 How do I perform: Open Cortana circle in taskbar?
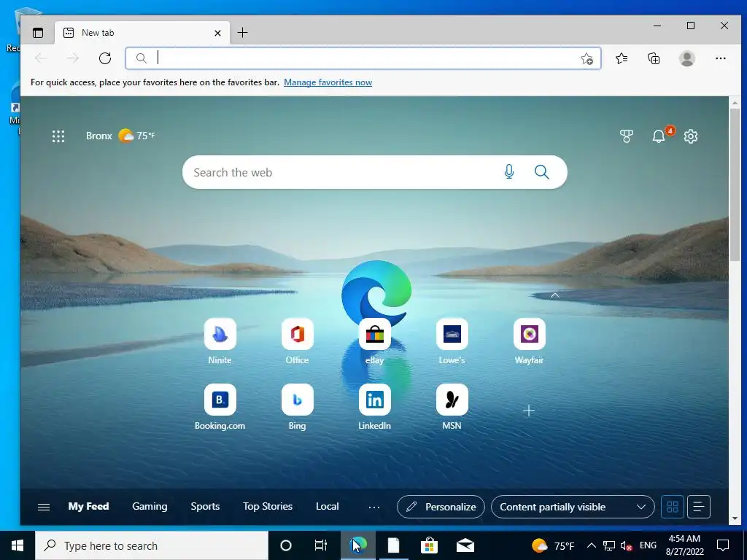pos(286,545)
